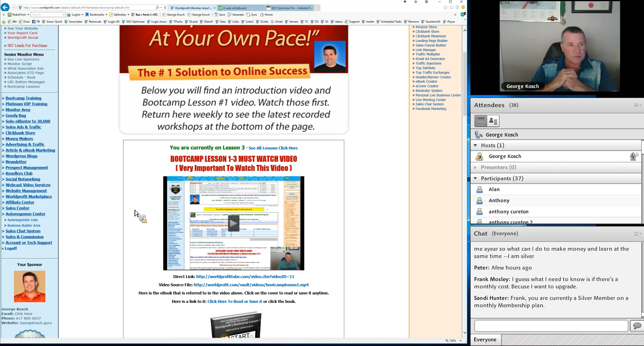The width and height of the screenshot is (644, 346).
Task: Select participant Anthony in the attendee list
Action: point(499,200)
